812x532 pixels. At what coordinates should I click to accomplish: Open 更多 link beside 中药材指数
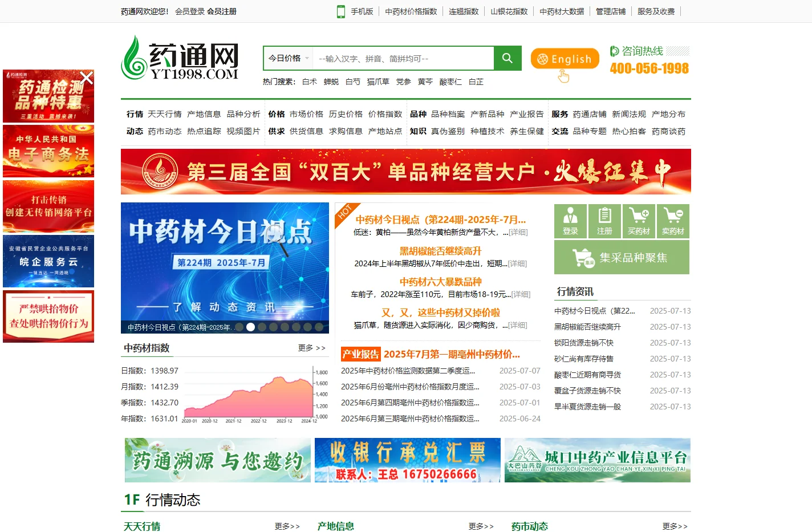point(311,348)
